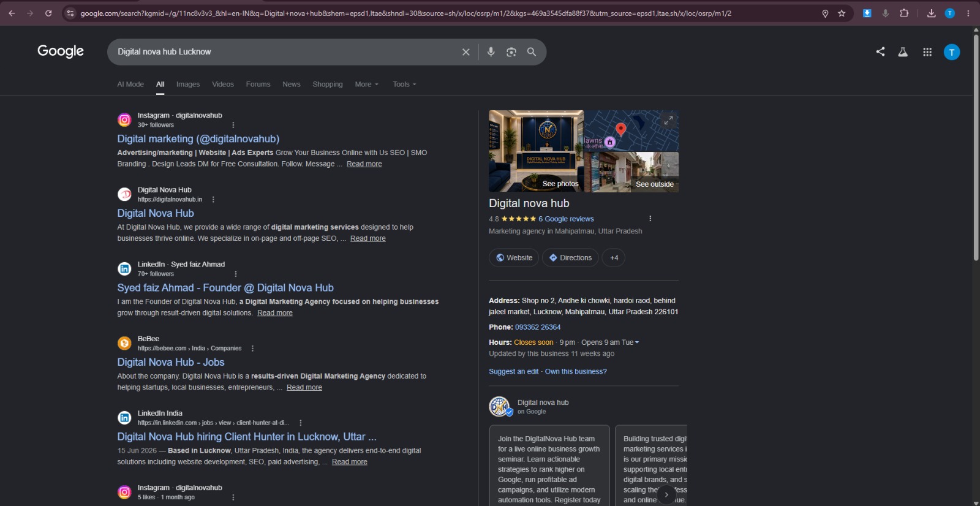This screenshot has width=980, height=506.
Task: Expand BeBee jobs snippet Read more
Action: (x=304, y=388)
